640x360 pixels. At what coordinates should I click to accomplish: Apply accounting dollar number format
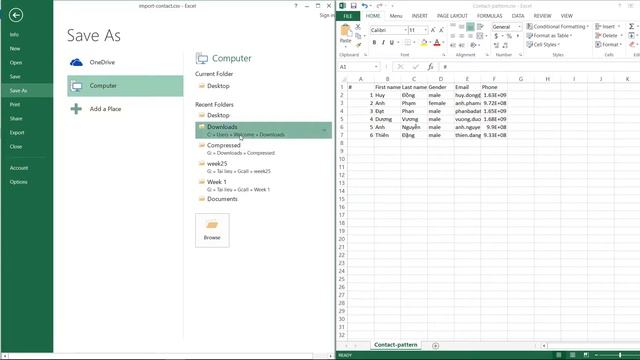pos(496,36)
